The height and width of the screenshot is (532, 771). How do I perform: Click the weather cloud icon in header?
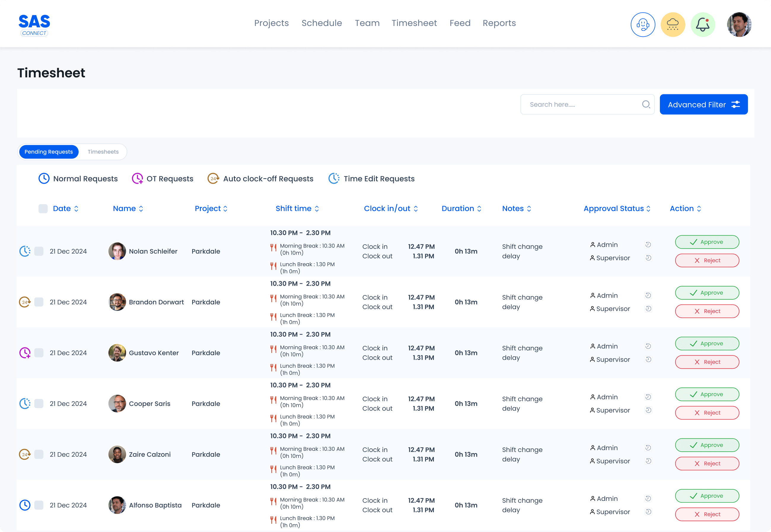[x=673, y=24]
